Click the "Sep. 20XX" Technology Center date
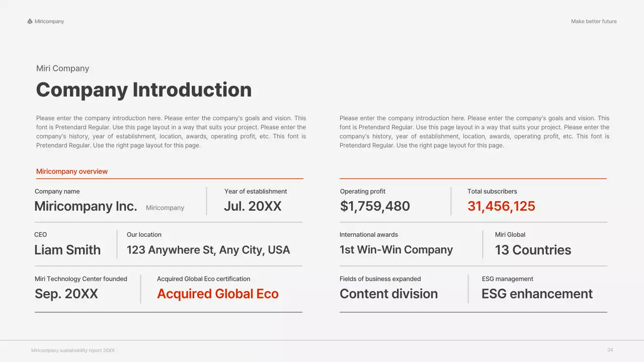The width and height of the screenshot is (644, 362). pyautogui.click(x=66, y=294)
